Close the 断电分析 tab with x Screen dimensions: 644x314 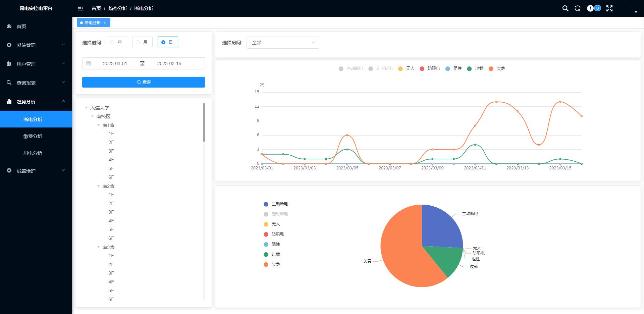coord(105,23)
